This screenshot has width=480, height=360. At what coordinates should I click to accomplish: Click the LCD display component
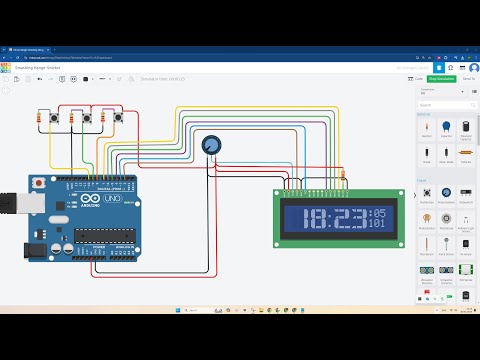[x=339, y=219]
